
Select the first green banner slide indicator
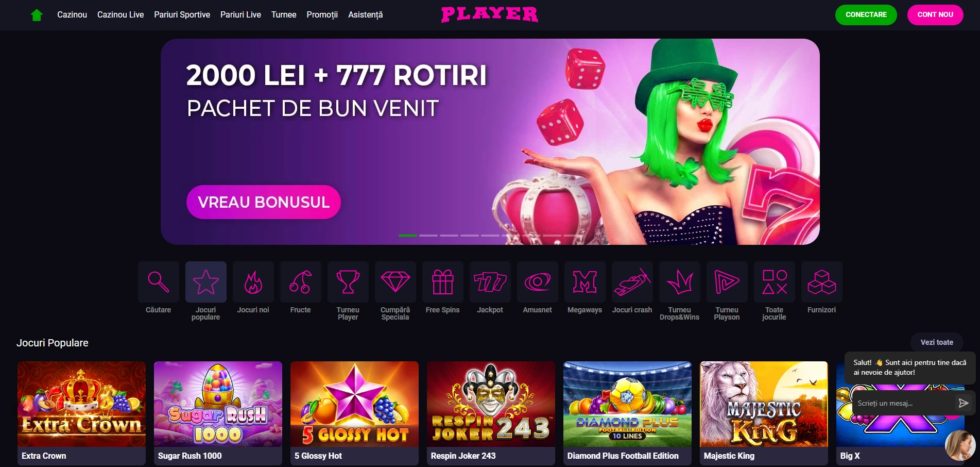tap(408, 236)
